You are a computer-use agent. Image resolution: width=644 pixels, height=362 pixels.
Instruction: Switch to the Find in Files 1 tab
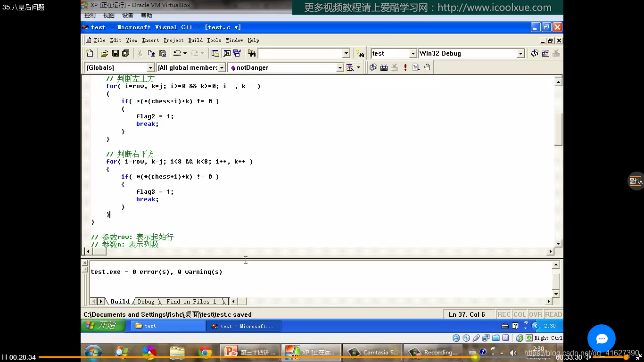(x=191, y=301)
